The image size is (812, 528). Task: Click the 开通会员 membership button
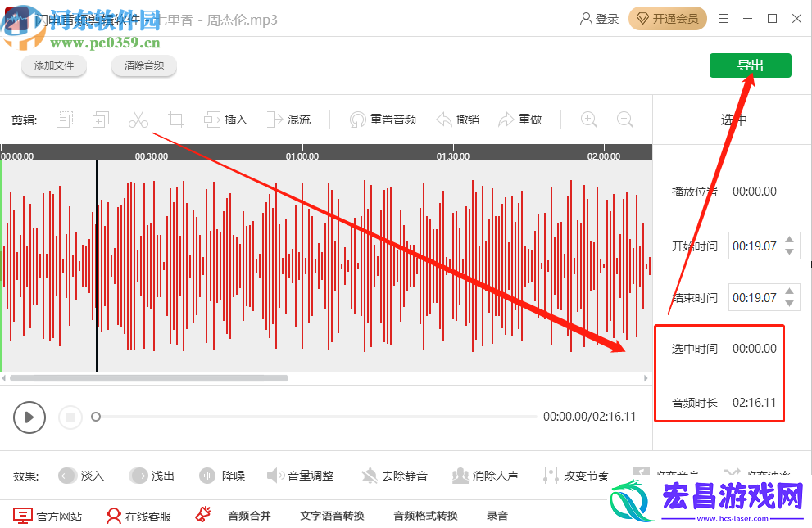click(x=668, y=19)
